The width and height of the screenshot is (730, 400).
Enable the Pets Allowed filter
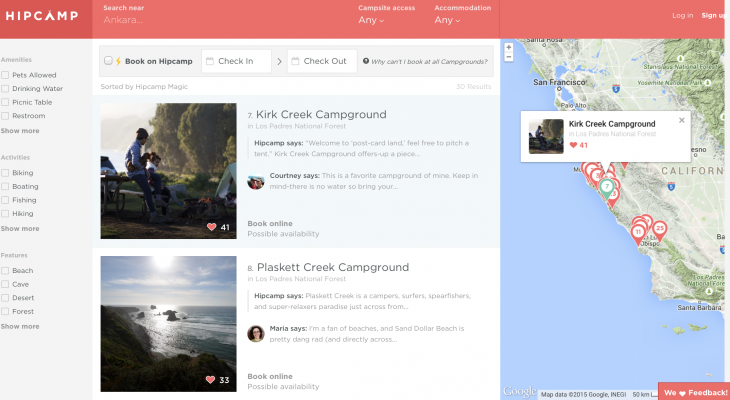click(5, 74)
